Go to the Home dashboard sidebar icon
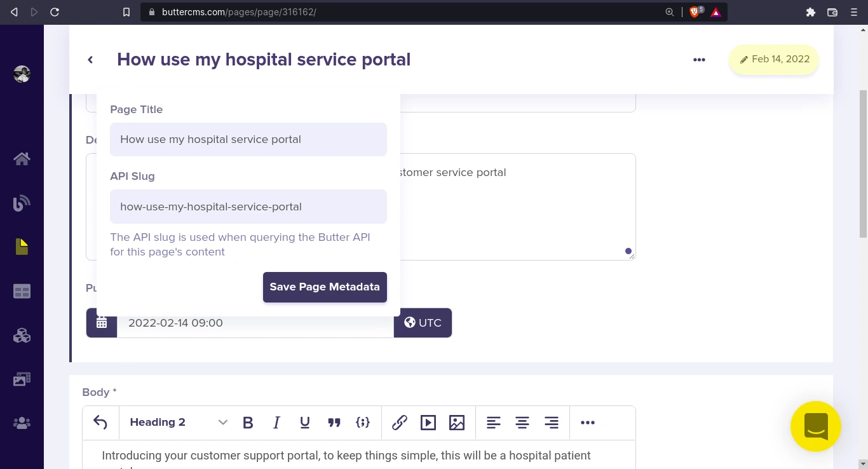The image size is (868, 469). click(x=22, y=159)
